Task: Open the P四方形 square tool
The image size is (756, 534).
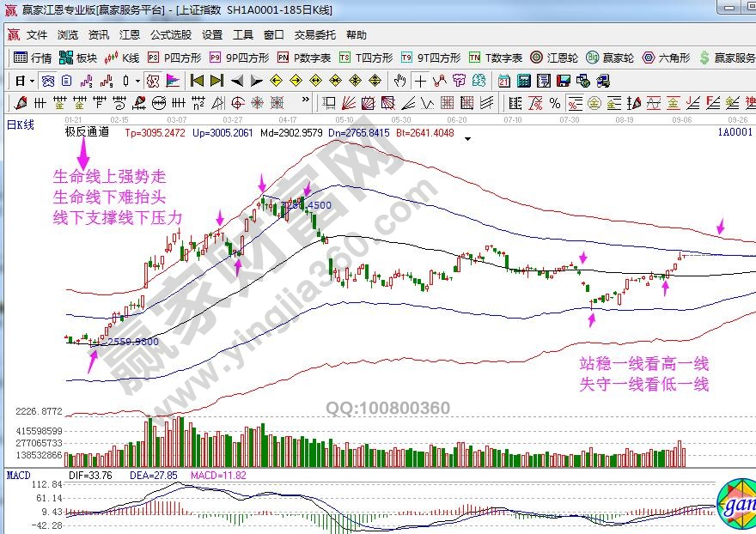Action: pyautogui.click(x=174, y=58)
